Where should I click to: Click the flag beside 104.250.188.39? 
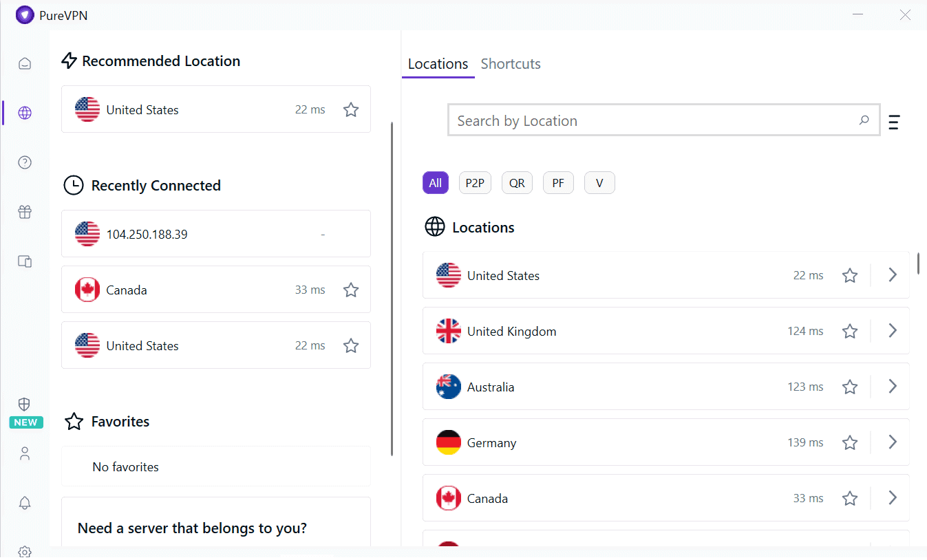click(x=87, y=234)
